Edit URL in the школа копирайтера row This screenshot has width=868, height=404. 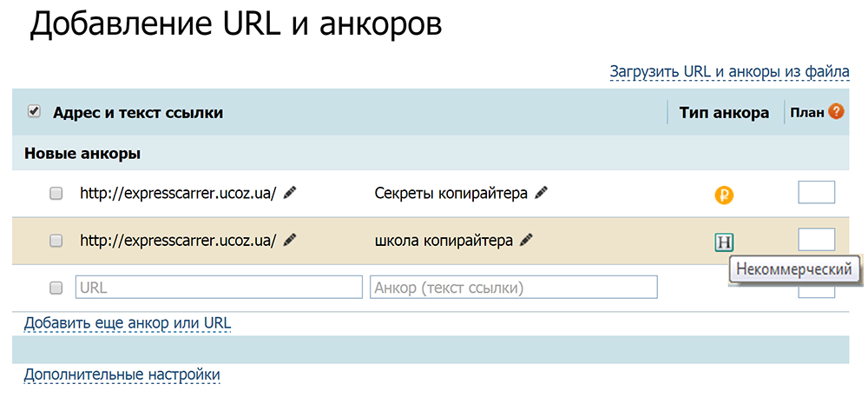point(290,241)
